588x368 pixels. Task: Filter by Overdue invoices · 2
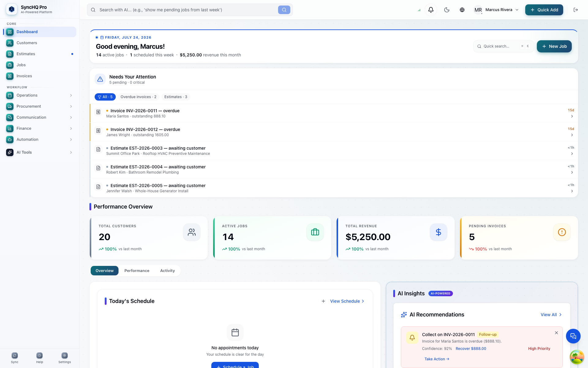point(138,97)
